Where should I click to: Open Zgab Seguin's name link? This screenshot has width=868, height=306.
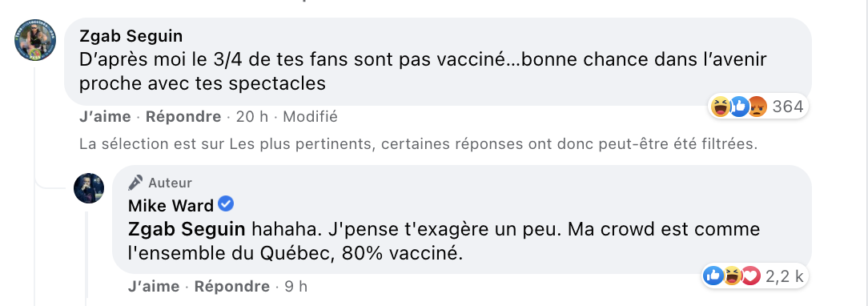(x=131, y=37)
